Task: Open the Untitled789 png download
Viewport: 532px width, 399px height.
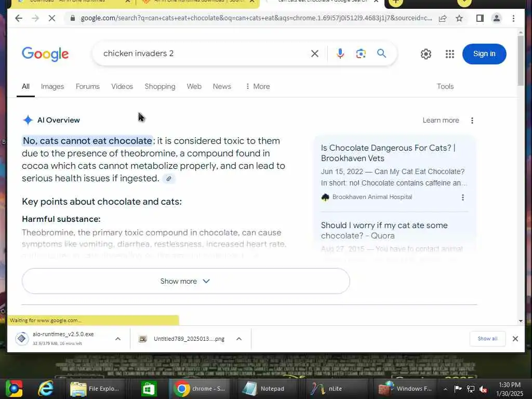Action: (183, 339)
